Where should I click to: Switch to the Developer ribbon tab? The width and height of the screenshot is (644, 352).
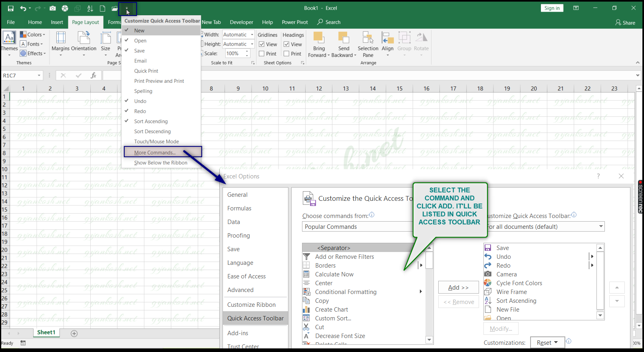tap(241, 22)
